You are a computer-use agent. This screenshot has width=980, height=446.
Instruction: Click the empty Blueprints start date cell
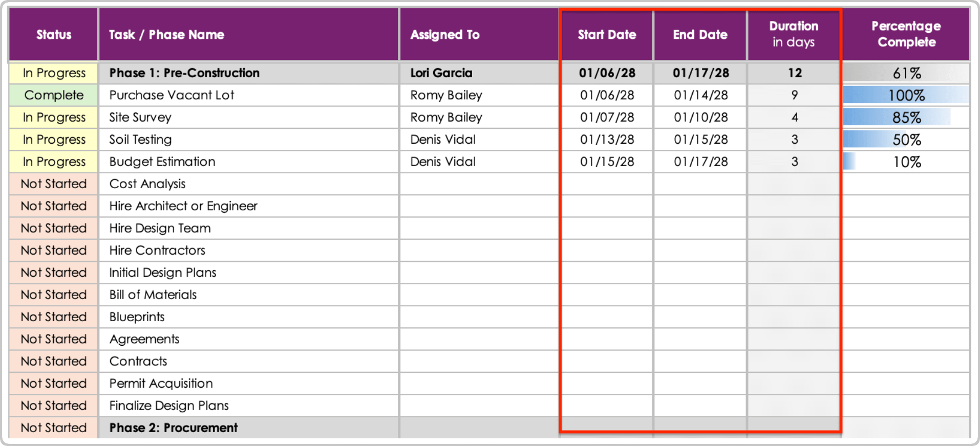pyautogui.click(x=607, y=317)
